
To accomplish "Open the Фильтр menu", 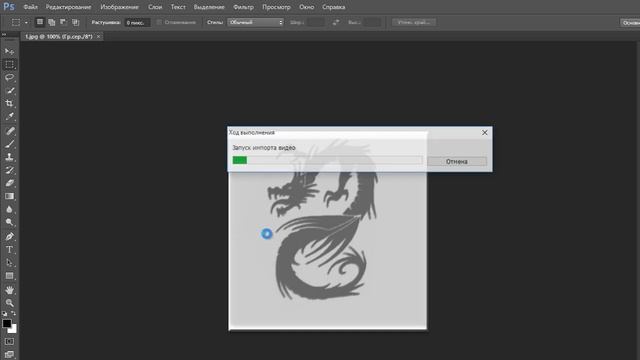I will click(243, 7).
